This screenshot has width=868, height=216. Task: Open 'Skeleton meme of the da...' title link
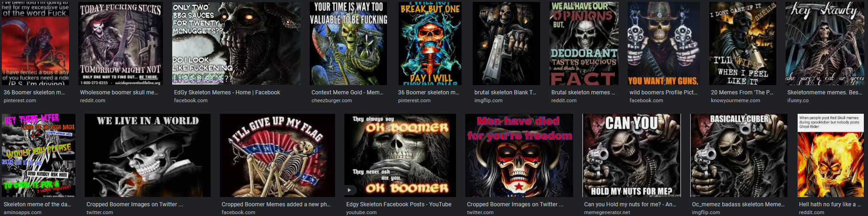click(x=36, y=204)
